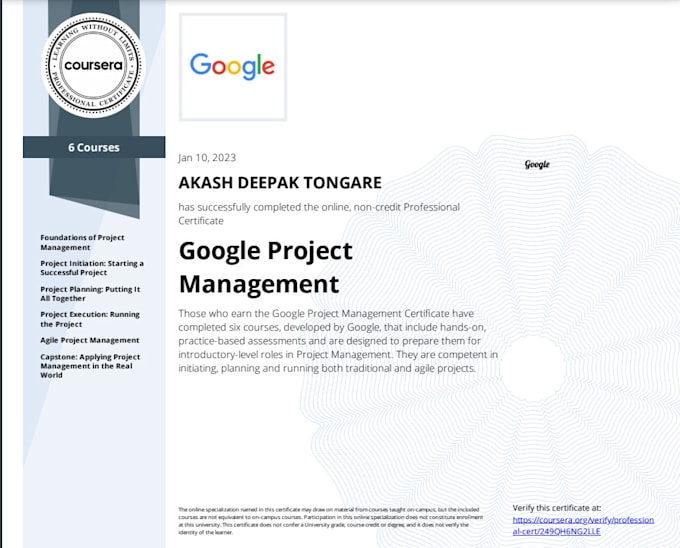680x548 pixels.
Task: Click 'Verify this certificate at:' text
Action: click(x=556, y=508)
